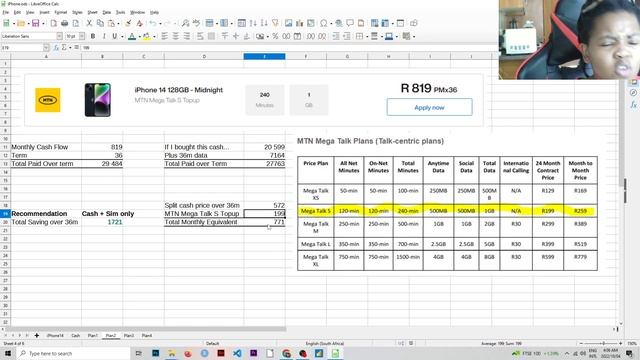The height and width of the screenshot is (360, 640).
Task: Click the Clone Formatting paintbrush icon
Action: [x=128, y=23]
